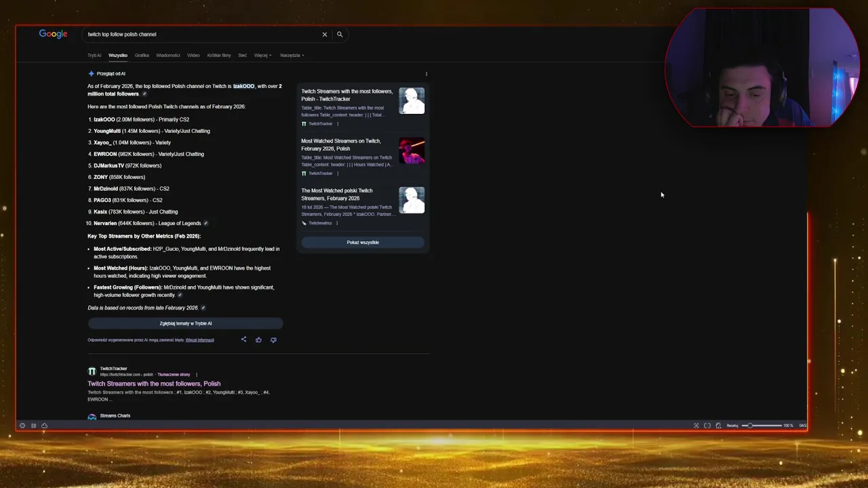Screen dimensions: 868x488
Task: Click Streams Charts favicon
Action: pyautogui.click(x=92, y=417)
